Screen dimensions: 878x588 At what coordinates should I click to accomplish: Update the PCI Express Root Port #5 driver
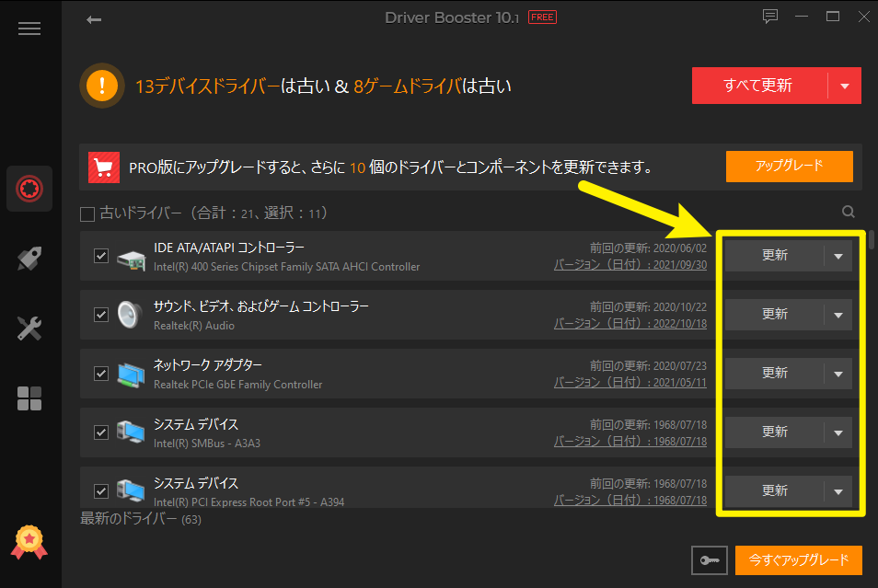pos(774,491)
